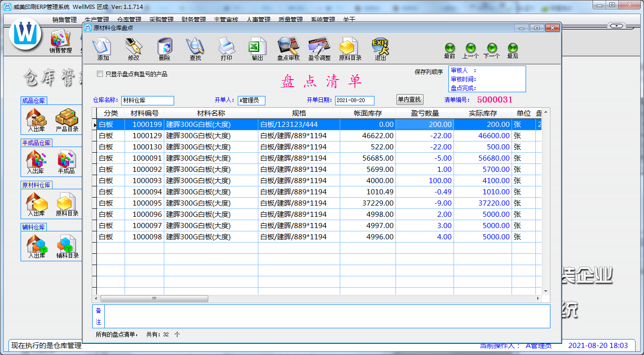This screenshot has width=644, height=355.
Task: Open the 采购管理 menu
Action: pyautogui.click(x=161, y=20)
